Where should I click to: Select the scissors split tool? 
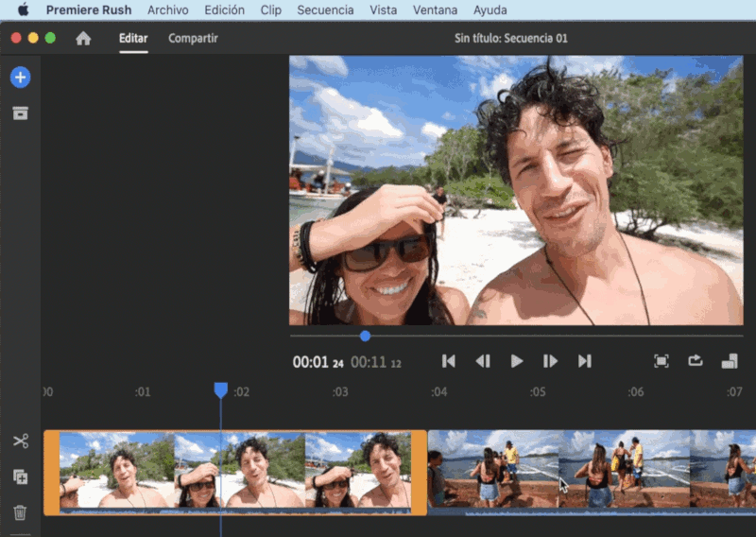20,441
